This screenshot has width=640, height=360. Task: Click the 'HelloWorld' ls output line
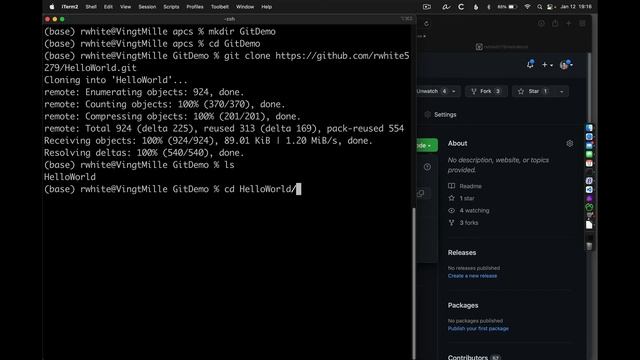[70, 177]
